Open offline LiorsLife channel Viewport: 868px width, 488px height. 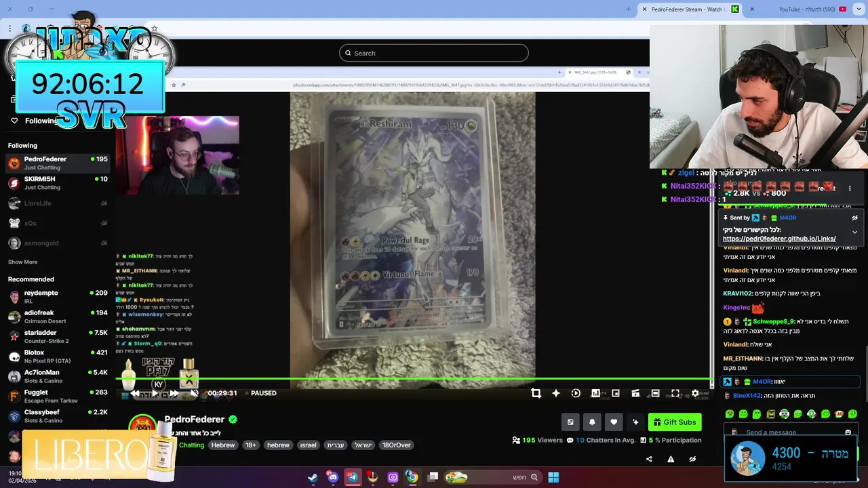(x=58, y=203)
